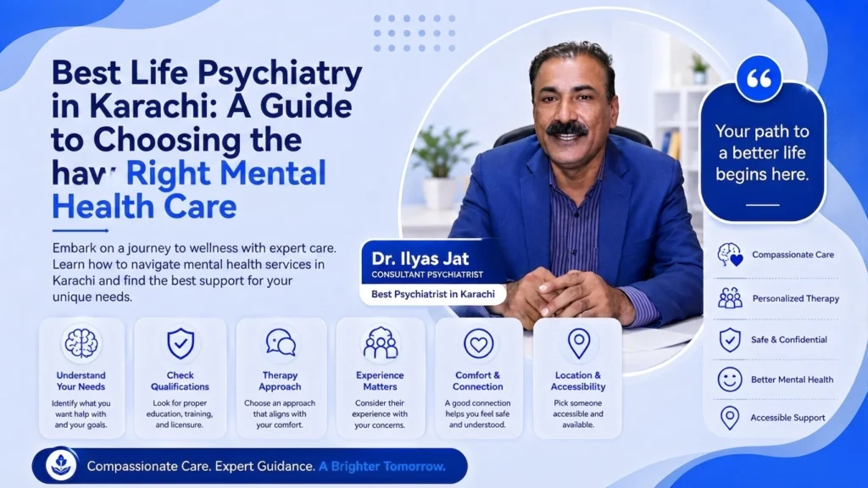Select the Comfort & Connection card title
The image size is (868, 488).
[478, 380]
